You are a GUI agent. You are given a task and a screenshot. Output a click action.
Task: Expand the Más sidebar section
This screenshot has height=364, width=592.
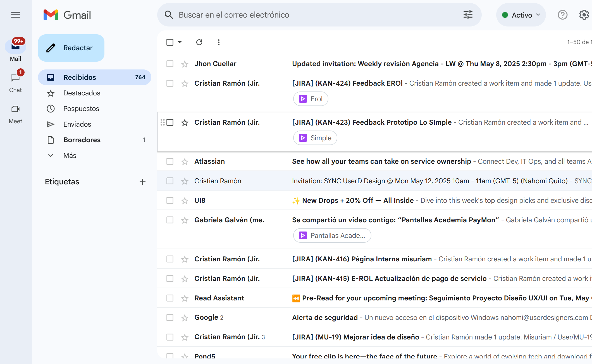70,155
